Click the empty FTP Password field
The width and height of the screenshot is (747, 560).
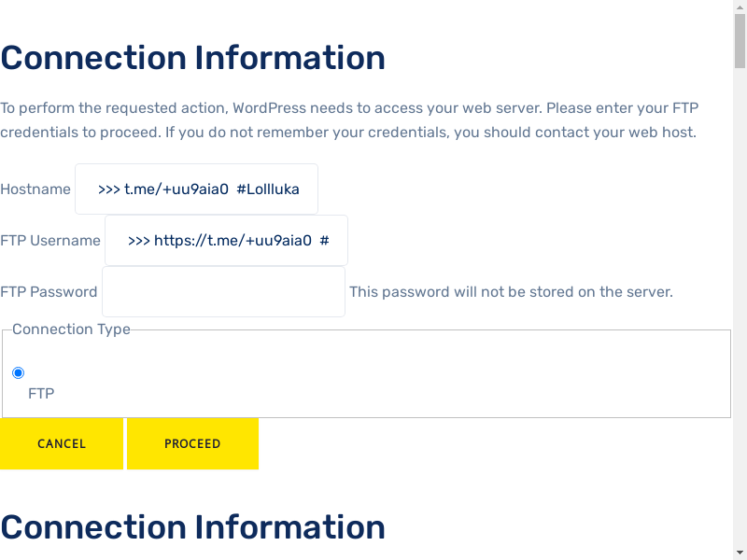(x=223, y=292)
